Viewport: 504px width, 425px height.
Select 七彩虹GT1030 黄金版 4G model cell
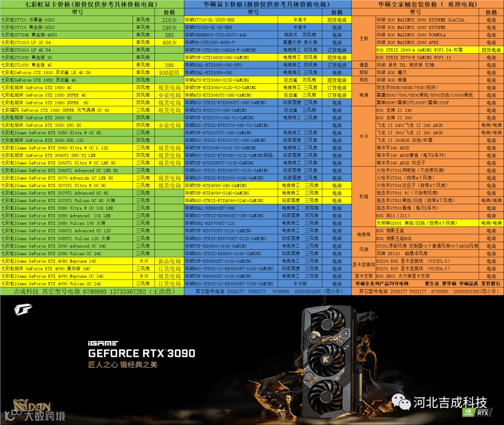pos(67,65)
